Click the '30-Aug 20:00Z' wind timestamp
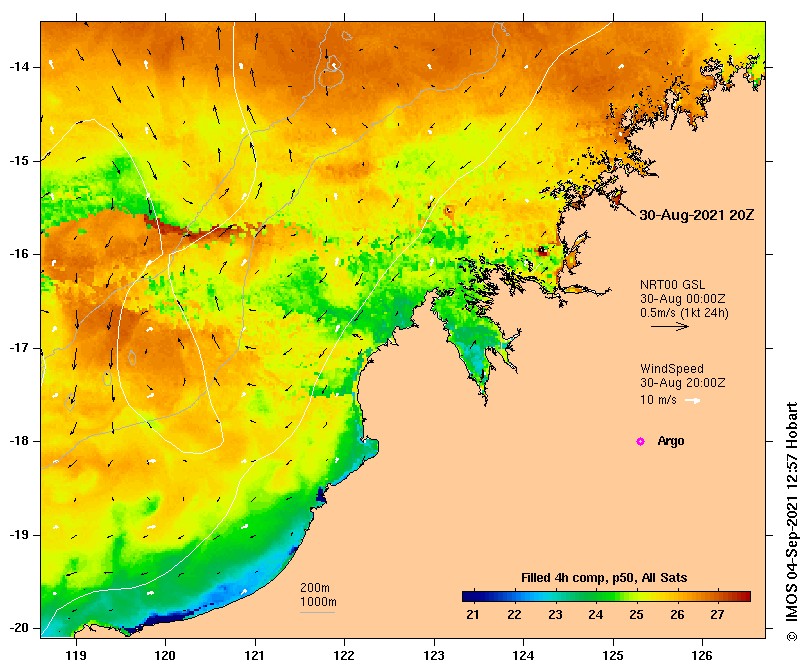Image resolution: width=809 pixels, height=672 pixels. [683, 383]
